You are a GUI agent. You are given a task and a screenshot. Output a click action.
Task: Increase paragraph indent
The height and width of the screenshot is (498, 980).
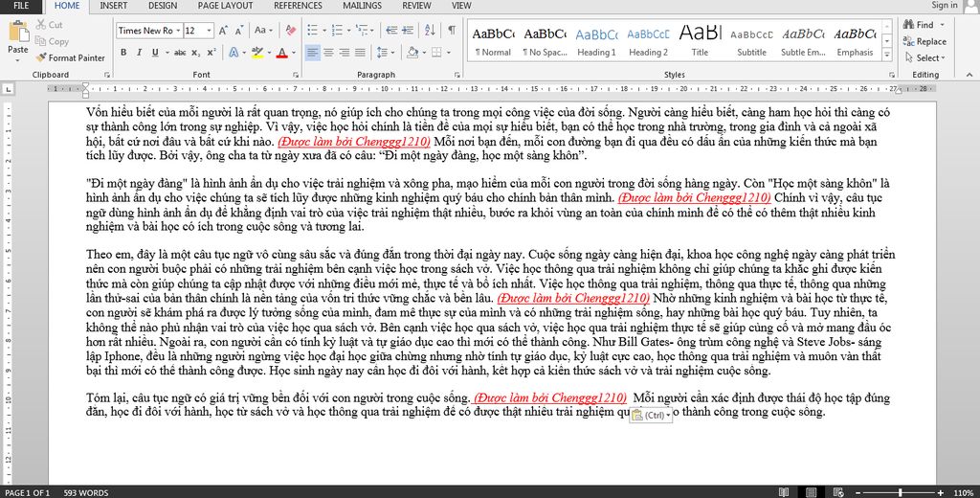pos(408,30)
